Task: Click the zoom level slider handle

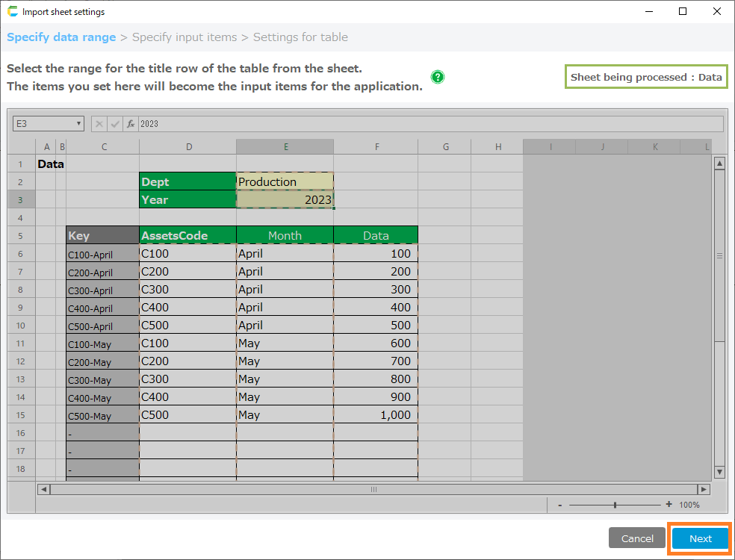Action: point(615,505)
